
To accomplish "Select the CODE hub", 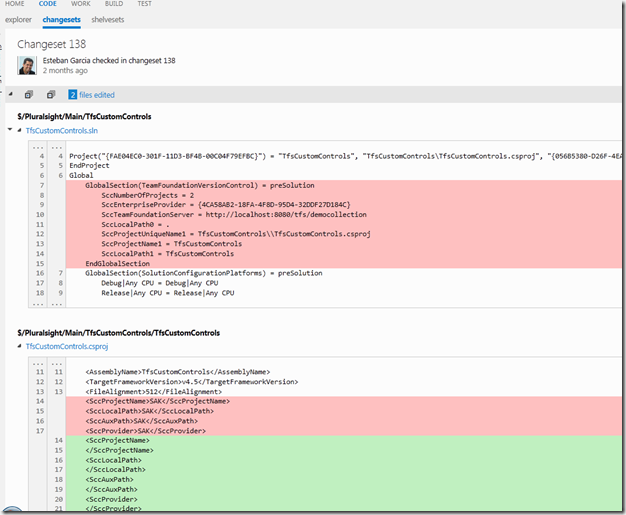I will point(48,4).
